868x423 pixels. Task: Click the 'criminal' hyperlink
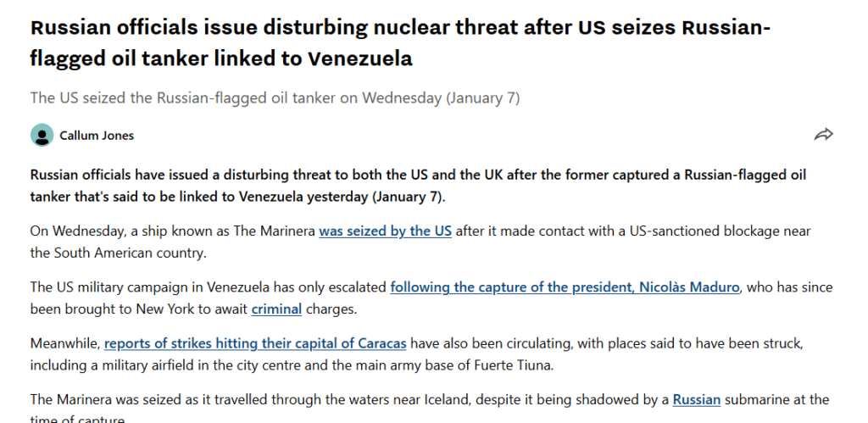point(276,309)
